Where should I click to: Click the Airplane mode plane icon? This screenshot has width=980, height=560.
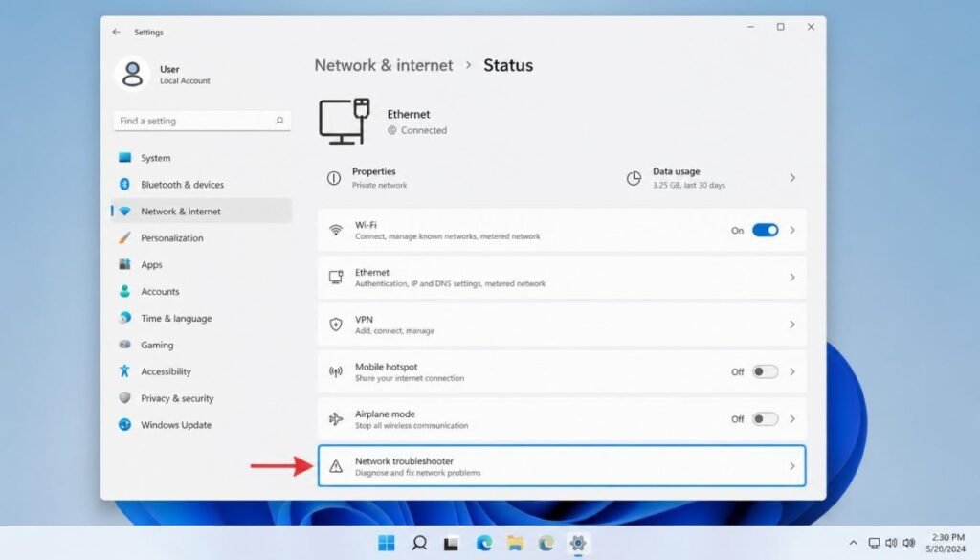pyautogui.click(x=336, y=418)
